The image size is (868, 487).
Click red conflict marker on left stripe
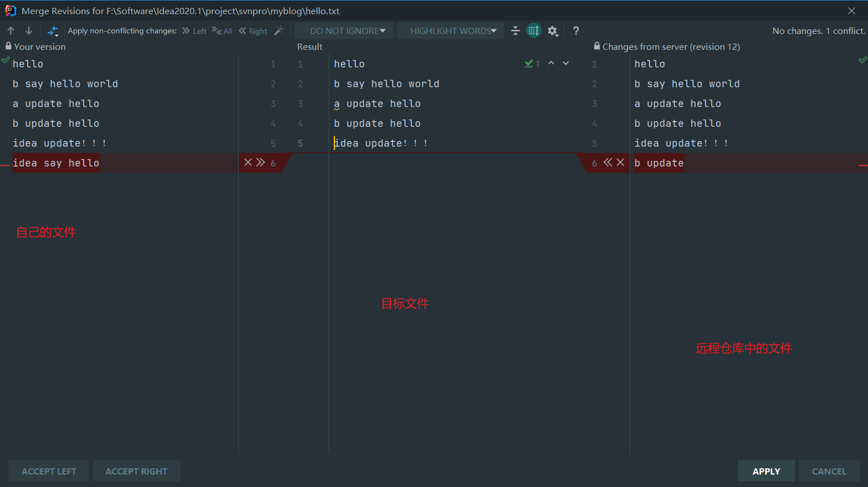coord(5,165)
